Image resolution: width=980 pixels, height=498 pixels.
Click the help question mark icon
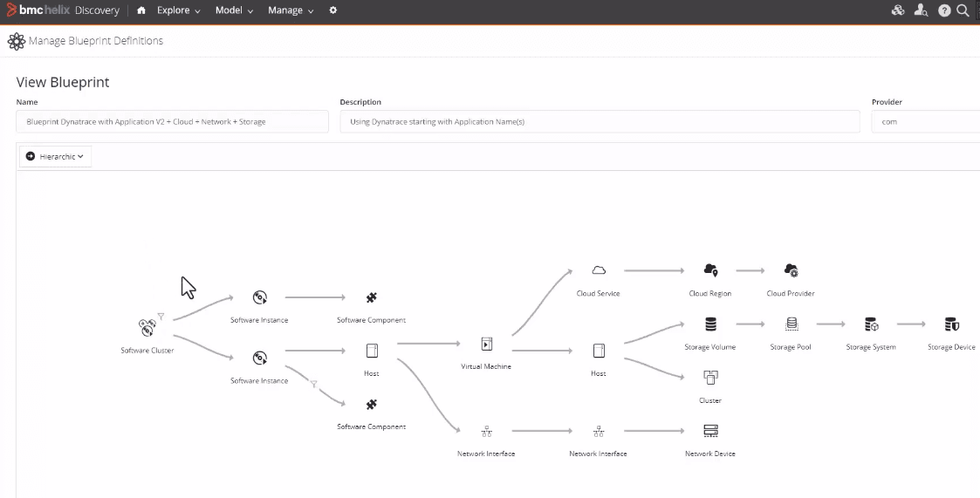[944, 10]
